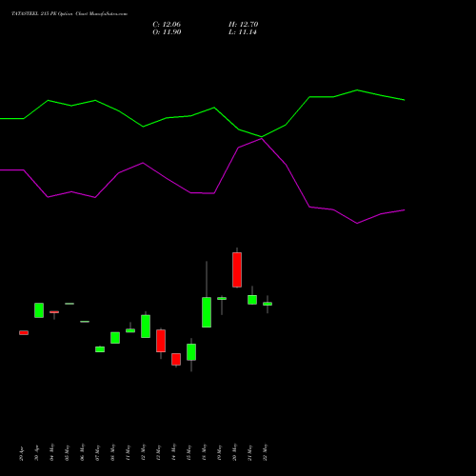476x476 pixels.
Task: Click the 20 May date label
Action: pos(235,452)
